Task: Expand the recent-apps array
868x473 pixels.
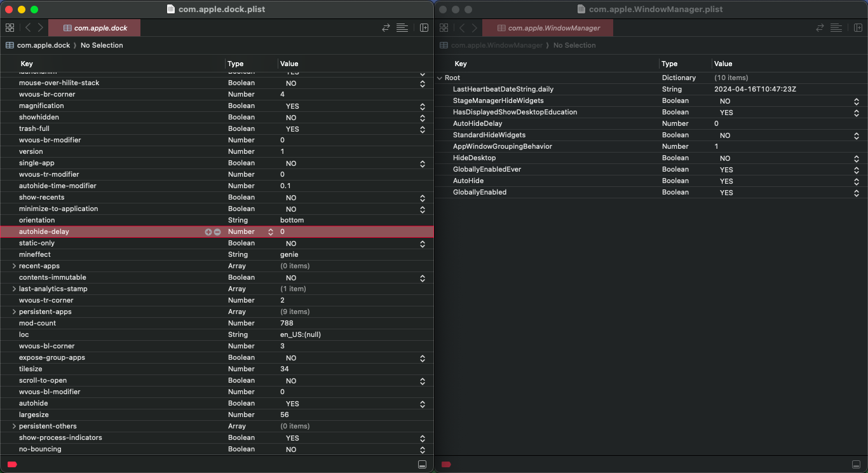Action: click(14, 266)
